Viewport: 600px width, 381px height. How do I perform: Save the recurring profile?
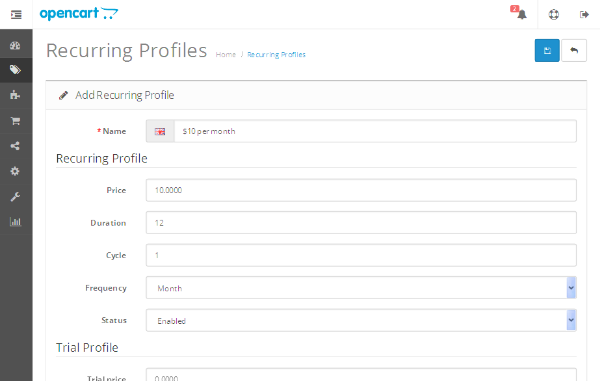(x=547, y=50)
